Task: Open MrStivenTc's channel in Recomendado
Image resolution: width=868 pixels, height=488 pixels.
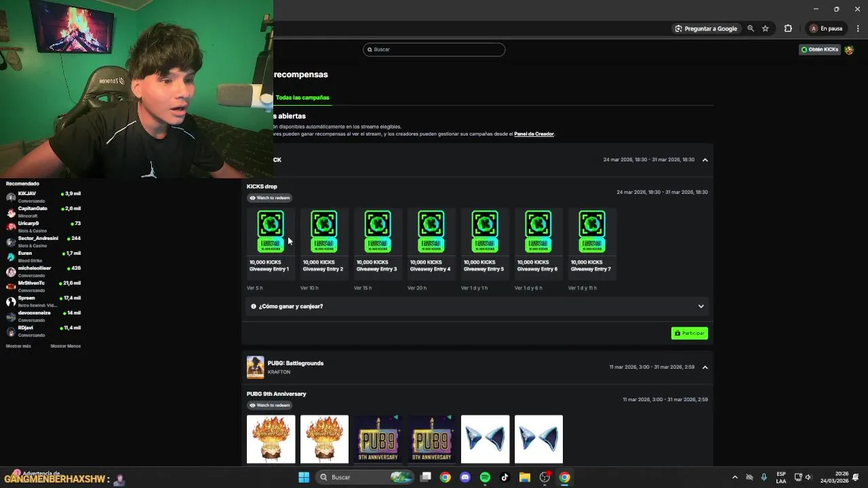Action: click(x=43, y=287)
